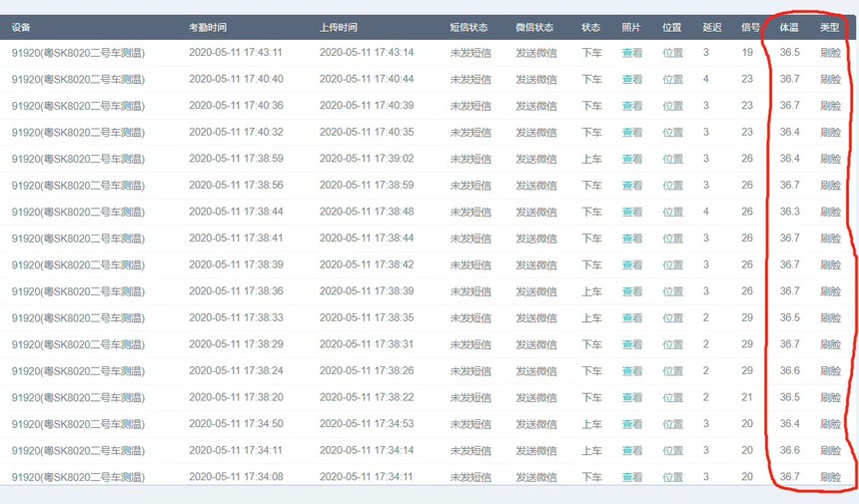Click the 设备 column header
The width and height of the screenshot is (859, 504).
click(x=21, y=27)
